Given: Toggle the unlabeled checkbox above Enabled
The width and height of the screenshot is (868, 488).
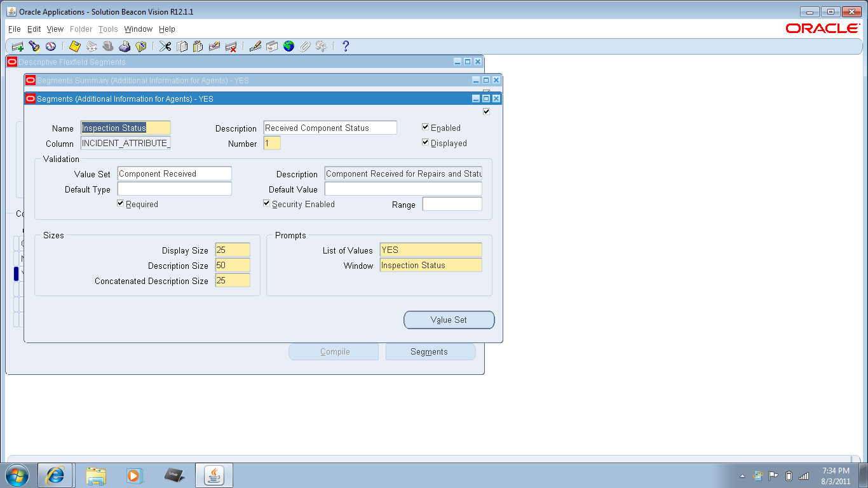Looking at the screenshot, I should point(487,111).
